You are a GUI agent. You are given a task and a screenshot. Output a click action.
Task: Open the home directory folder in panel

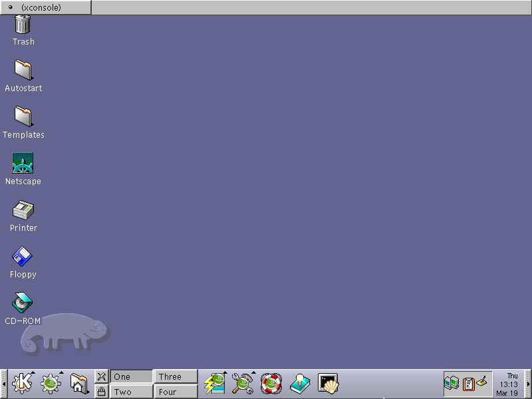coord(78,384)
